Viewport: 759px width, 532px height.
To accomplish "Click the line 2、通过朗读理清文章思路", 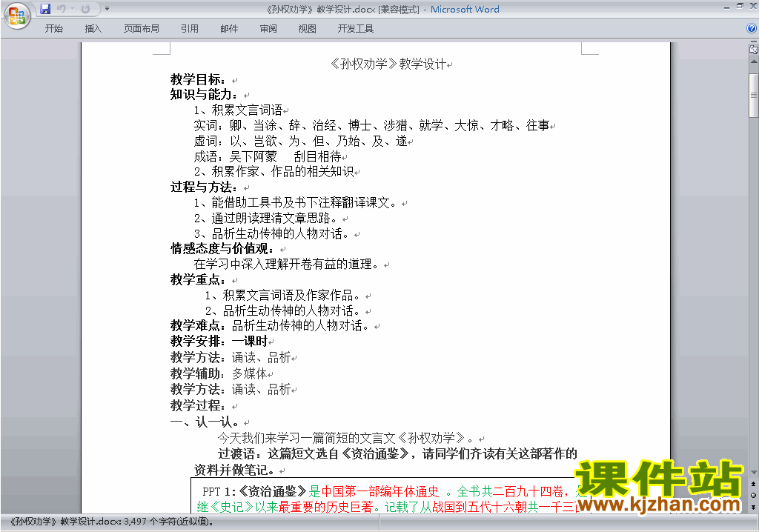I will pos(266,219).
